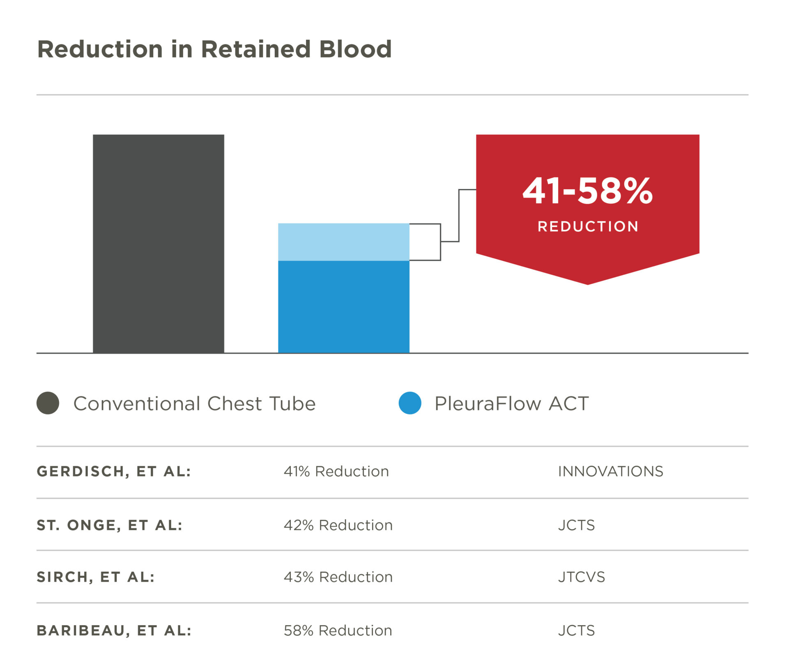Select the "GERDISCH, ET AL:" author label
The width and height of the screenshot is (789, 672).
pyautogui.click(x=114, y=471)
